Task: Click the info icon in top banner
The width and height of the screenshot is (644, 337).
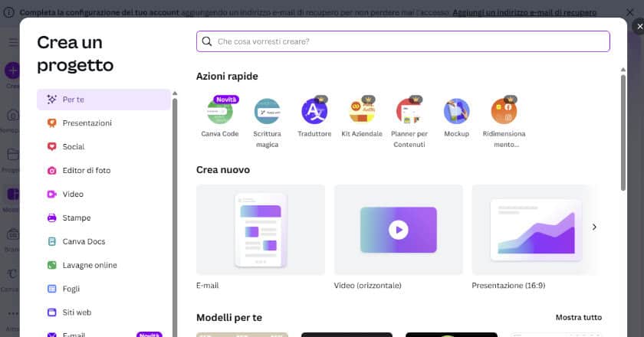Action: [x=8, y=12]
